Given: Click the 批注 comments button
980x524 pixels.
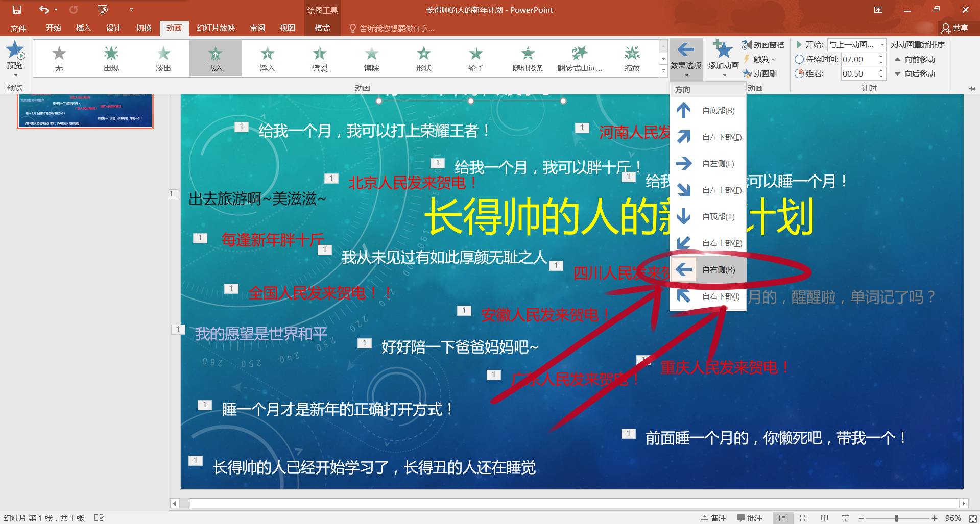Looking at the screenshot, I should (749, 518).
